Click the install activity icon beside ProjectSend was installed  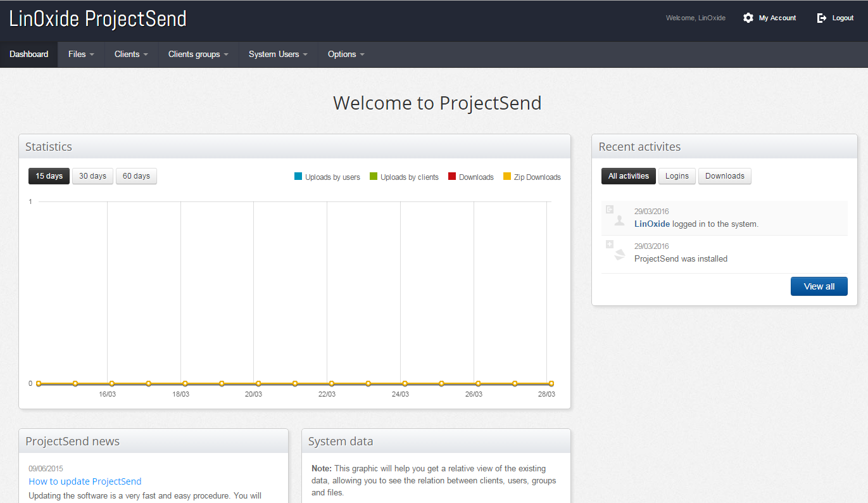point(620,255)
